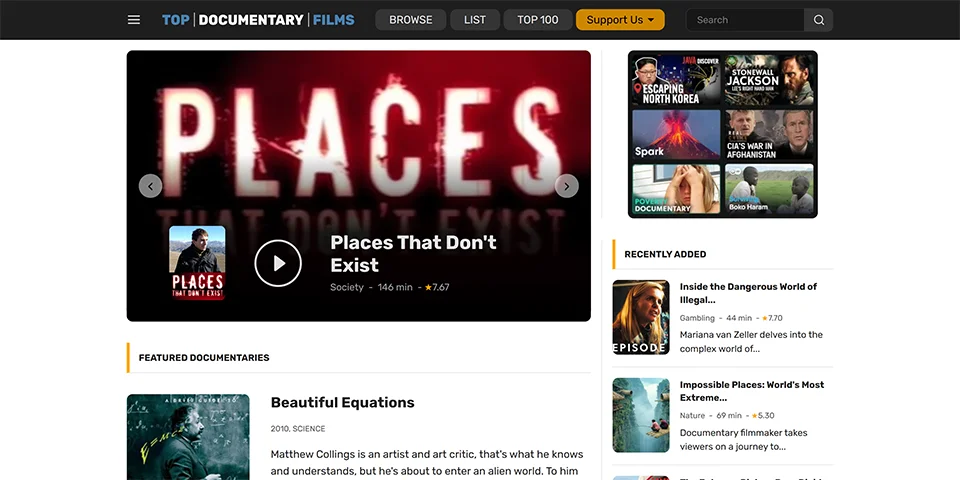Viewport: 960px width, 480px height.
Task: Select the Gambling category label
Action: (x=697, y=318)
